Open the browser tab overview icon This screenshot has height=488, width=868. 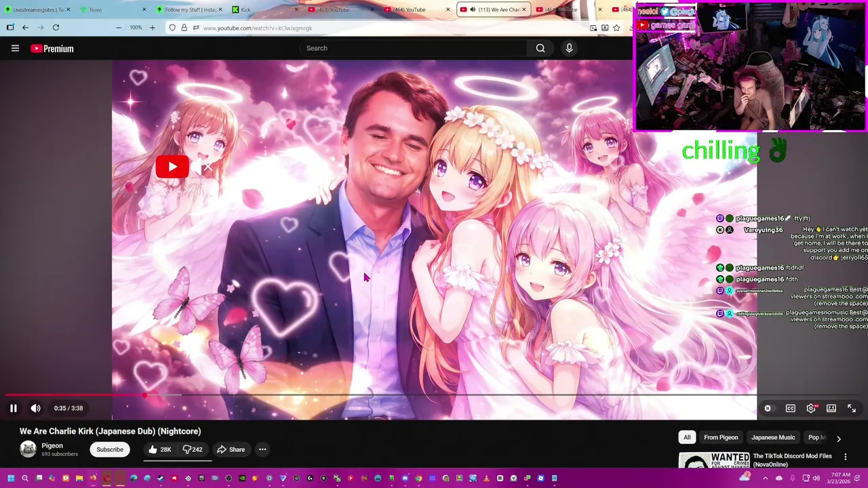point(10,28)
